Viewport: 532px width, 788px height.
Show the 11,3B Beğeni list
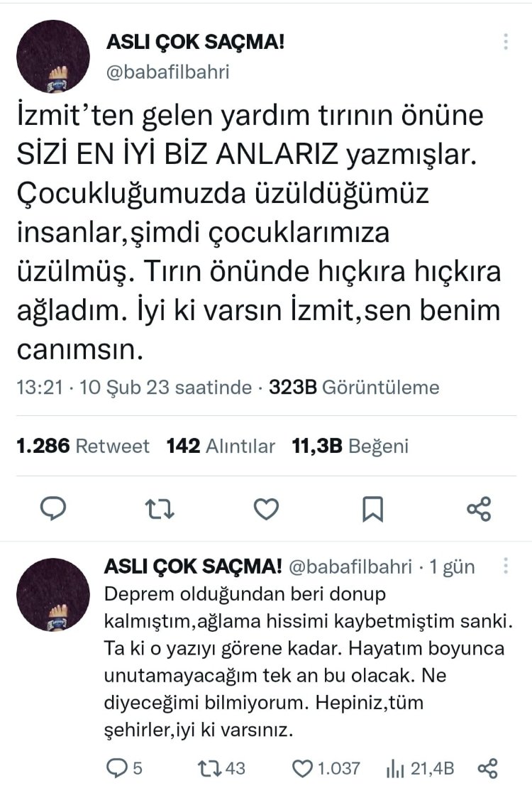coord(350,446)
